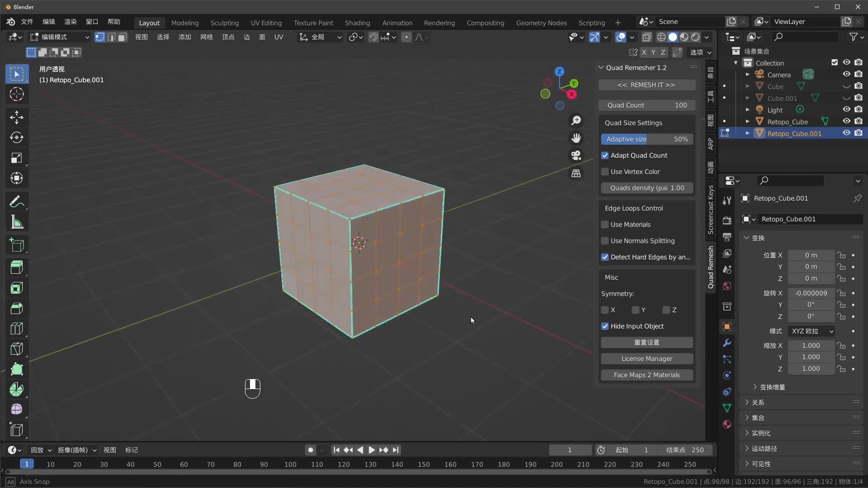This screenshot has width=868, height=488.
Task: Adjust the Adaptive size slider
Action: [646, 139]
